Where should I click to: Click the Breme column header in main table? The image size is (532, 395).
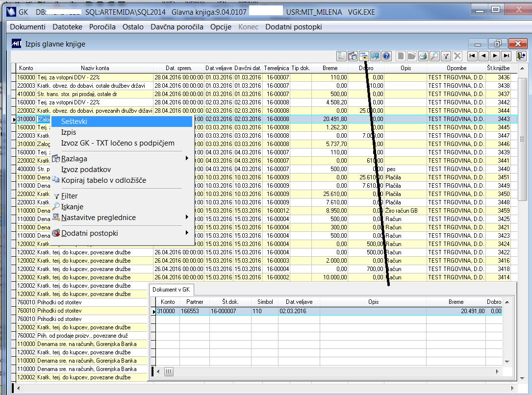coord(330,68)
